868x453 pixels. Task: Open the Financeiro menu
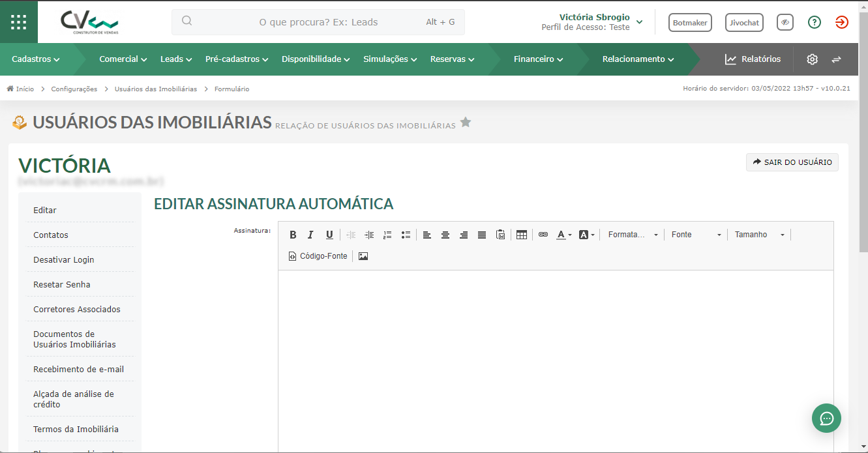point(539,59)
